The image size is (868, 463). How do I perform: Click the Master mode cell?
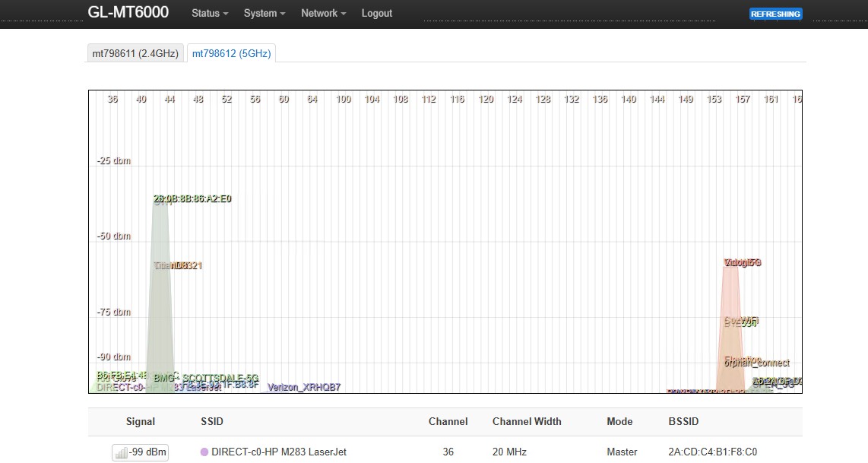622,452
